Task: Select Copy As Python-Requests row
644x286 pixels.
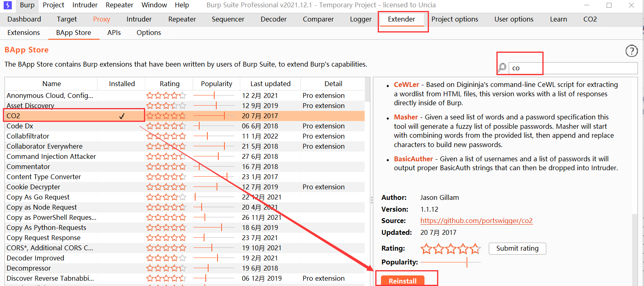Action: [x=185, y=227]
